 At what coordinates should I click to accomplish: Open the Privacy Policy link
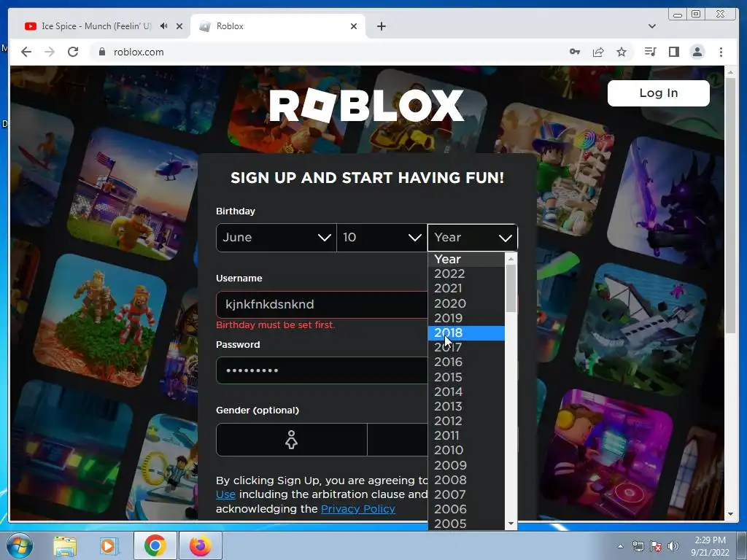tap(357, 509)
